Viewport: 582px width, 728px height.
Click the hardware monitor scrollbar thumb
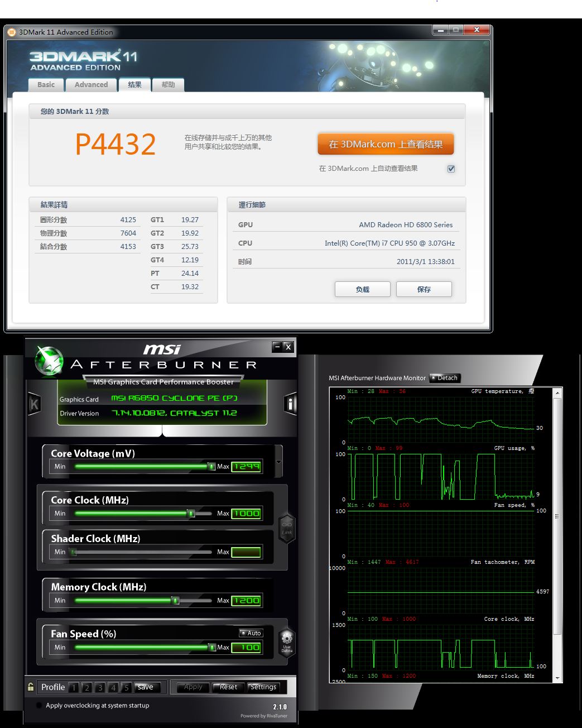557,516
